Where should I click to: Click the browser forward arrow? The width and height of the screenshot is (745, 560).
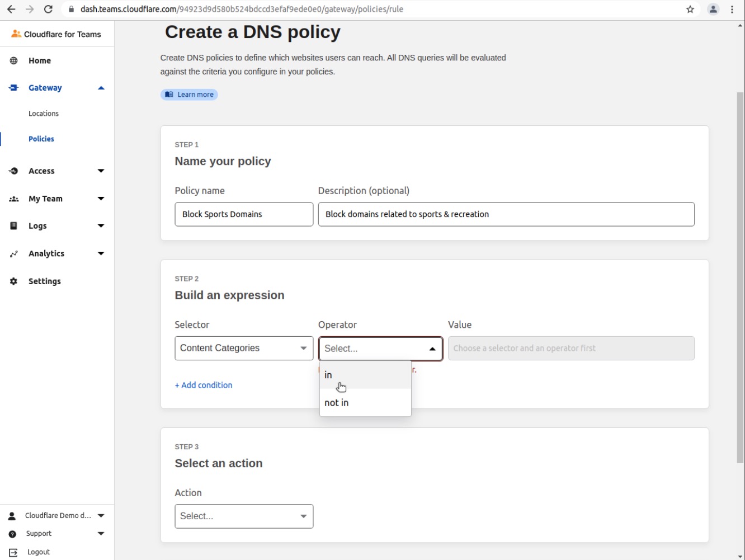click(30, 9)
